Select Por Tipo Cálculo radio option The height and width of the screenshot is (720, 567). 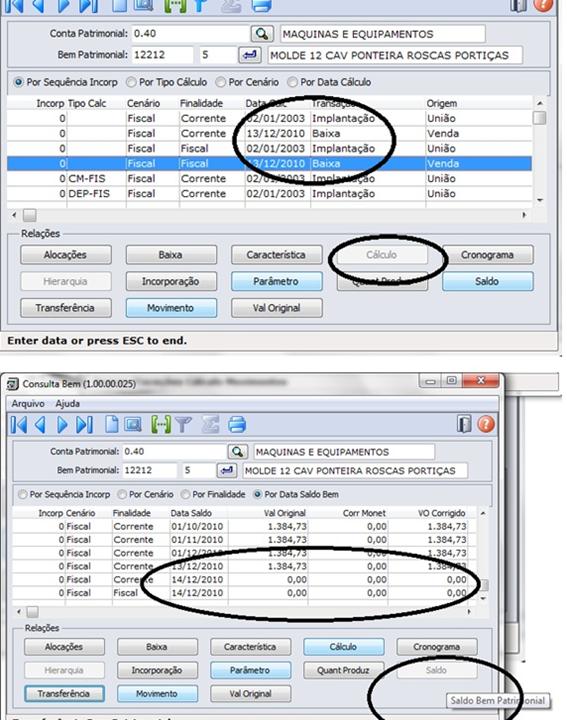(x=131, y=82)
